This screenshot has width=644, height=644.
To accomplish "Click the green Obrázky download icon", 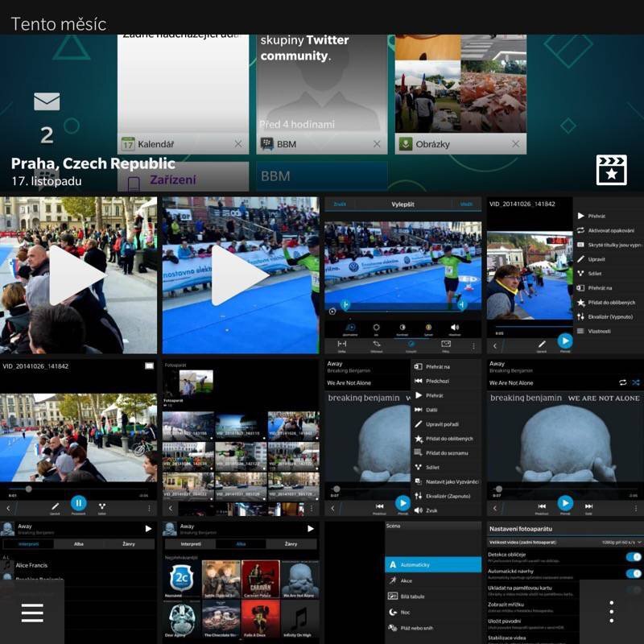I will tap(405, 144).
